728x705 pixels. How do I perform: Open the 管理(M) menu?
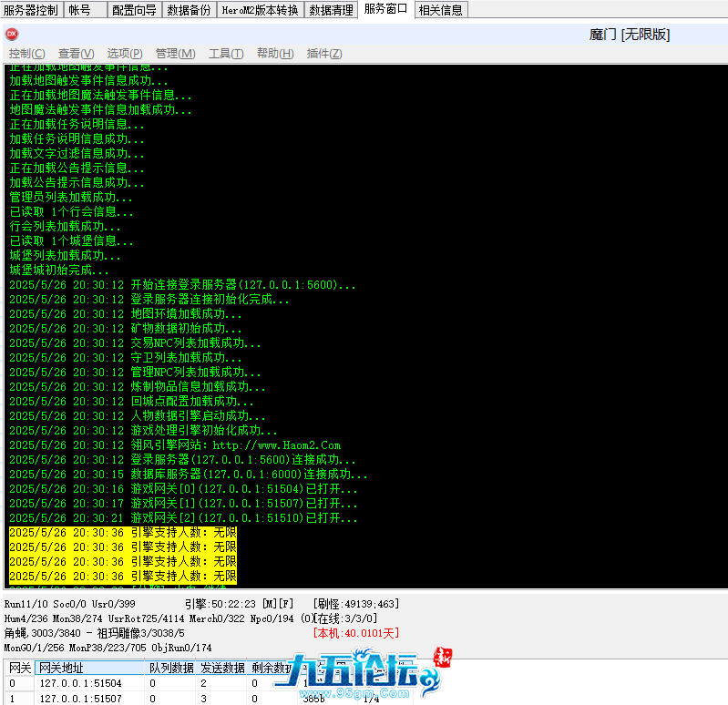point(175,54)
